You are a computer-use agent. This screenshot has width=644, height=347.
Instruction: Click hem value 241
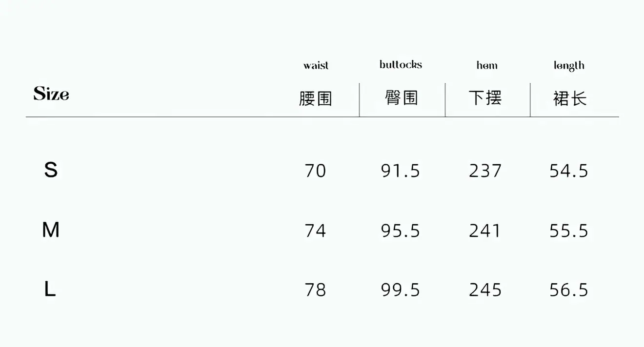click(x=485, y=231)
